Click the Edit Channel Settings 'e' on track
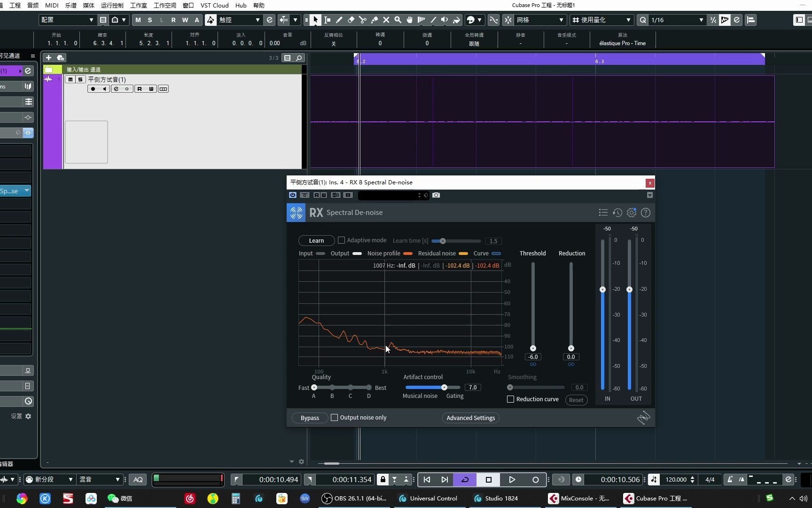 tap(116, 89)
